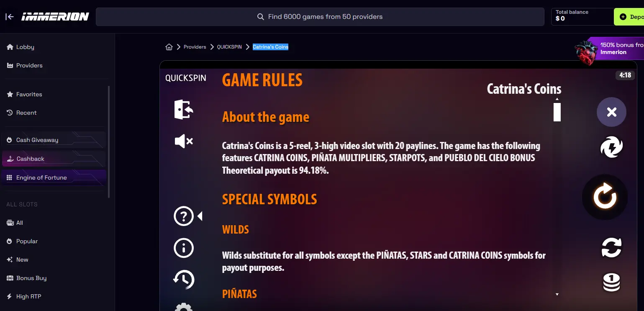644x311 pixels.
Task: Toggle the quick spin lightning icon
Action: coord(611,147)
